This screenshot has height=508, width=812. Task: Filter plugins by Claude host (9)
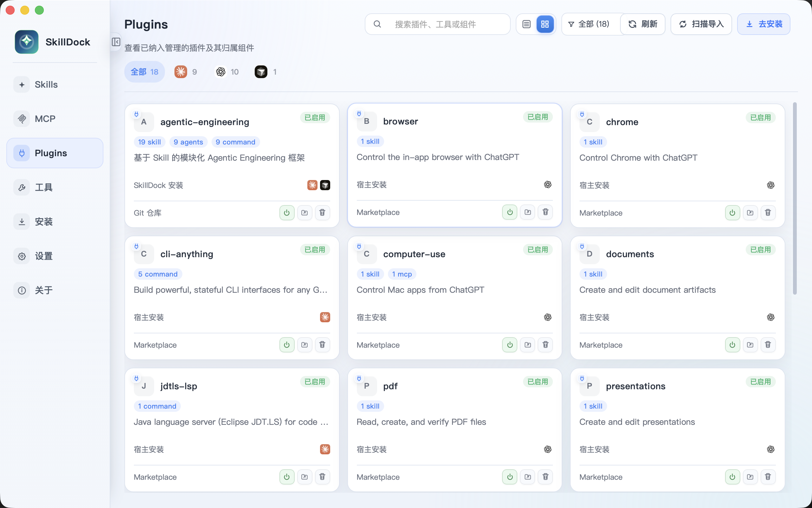click(x=186, y=72)
